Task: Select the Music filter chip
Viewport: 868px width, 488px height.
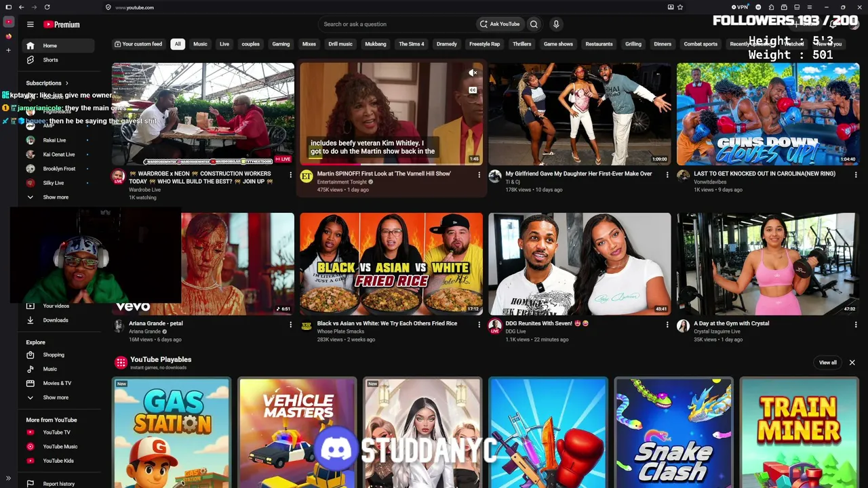Action: coord(200,44)
